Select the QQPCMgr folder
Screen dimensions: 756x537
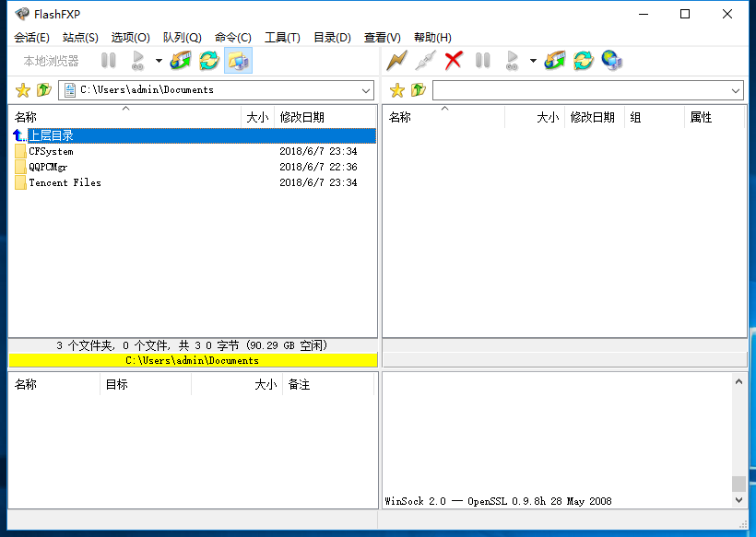click(48, 167)
